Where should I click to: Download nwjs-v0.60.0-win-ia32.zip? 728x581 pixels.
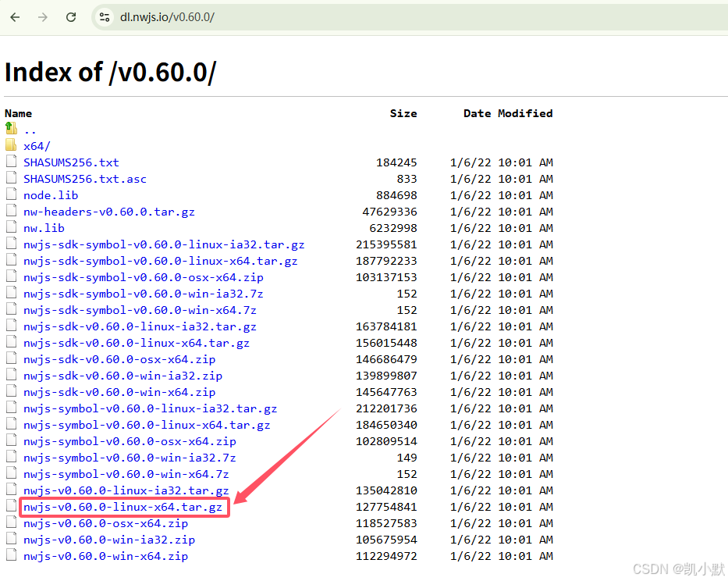pos(109,540)
